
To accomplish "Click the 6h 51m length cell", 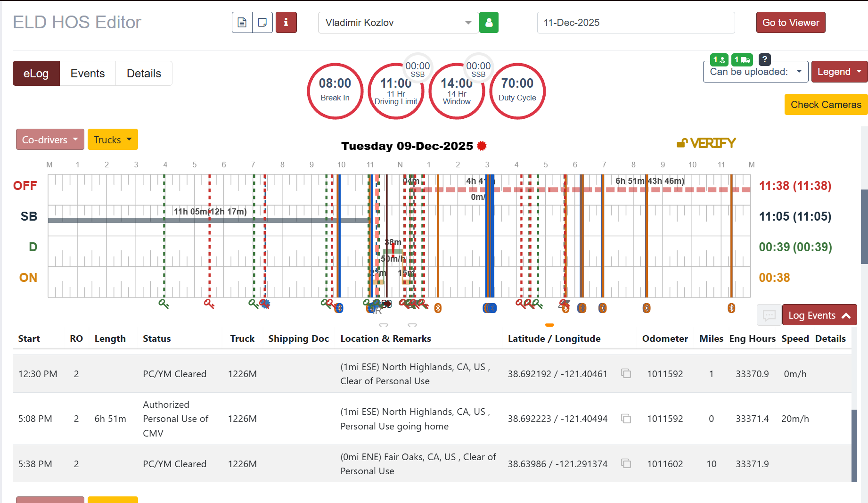I will (x=110, y=419).
